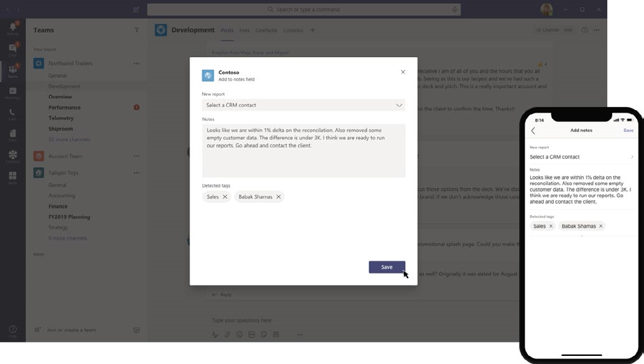Tap back chevron on the phone screen

[533, 131]
